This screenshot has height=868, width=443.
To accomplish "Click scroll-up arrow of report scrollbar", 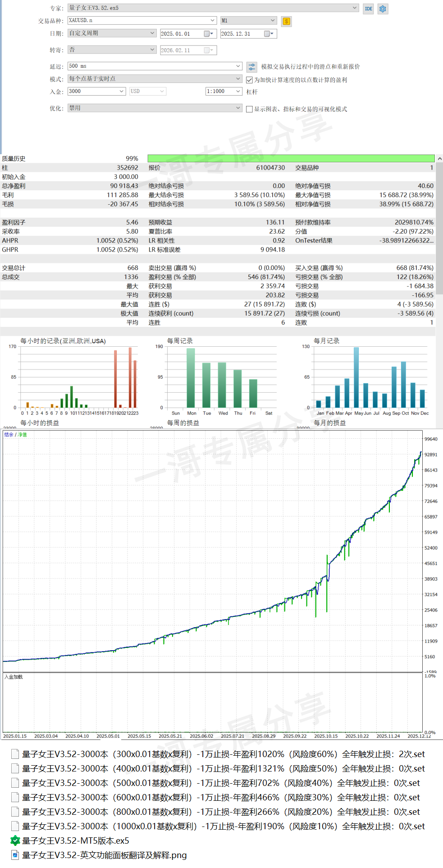I will point(439,159).
